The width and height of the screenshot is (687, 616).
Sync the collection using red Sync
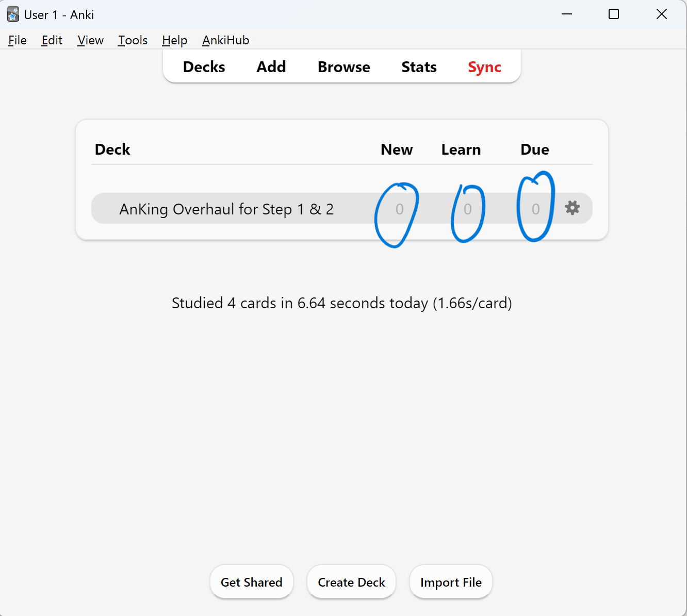(484, 67)
